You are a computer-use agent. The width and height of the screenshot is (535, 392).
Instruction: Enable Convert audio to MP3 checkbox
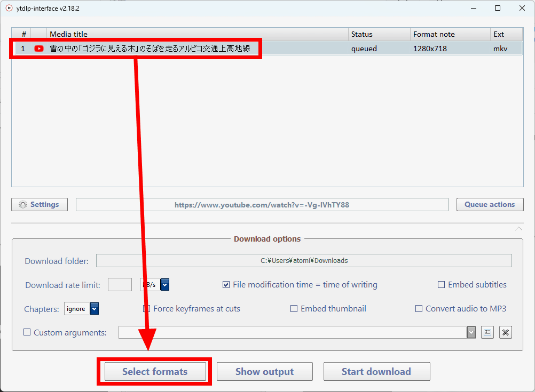[x=419, y=309]
